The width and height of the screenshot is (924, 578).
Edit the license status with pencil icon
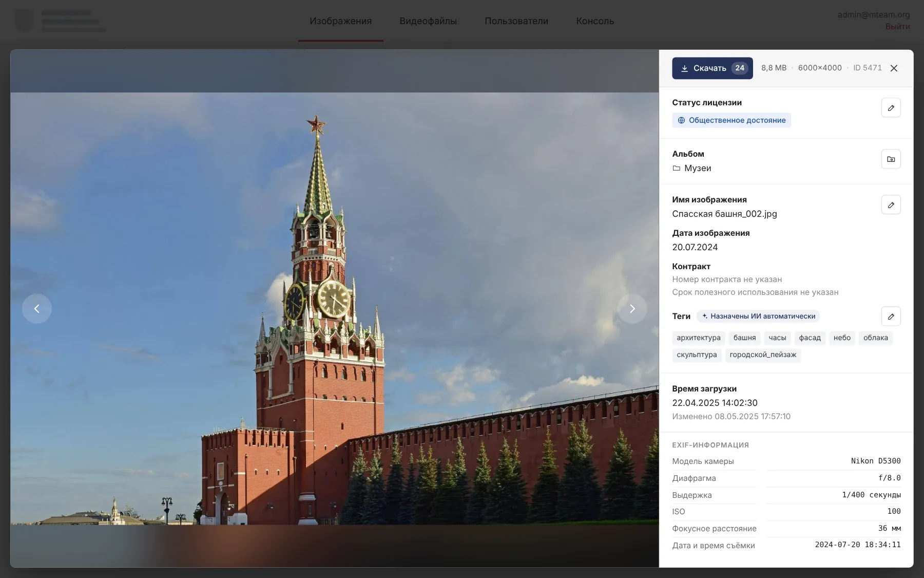891,108
